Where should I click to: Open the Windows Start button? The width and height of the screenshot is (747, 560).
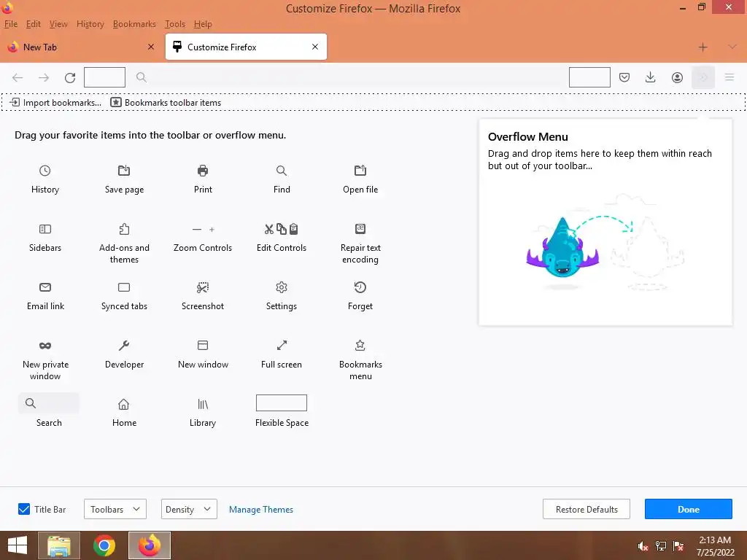pos(18,545)
